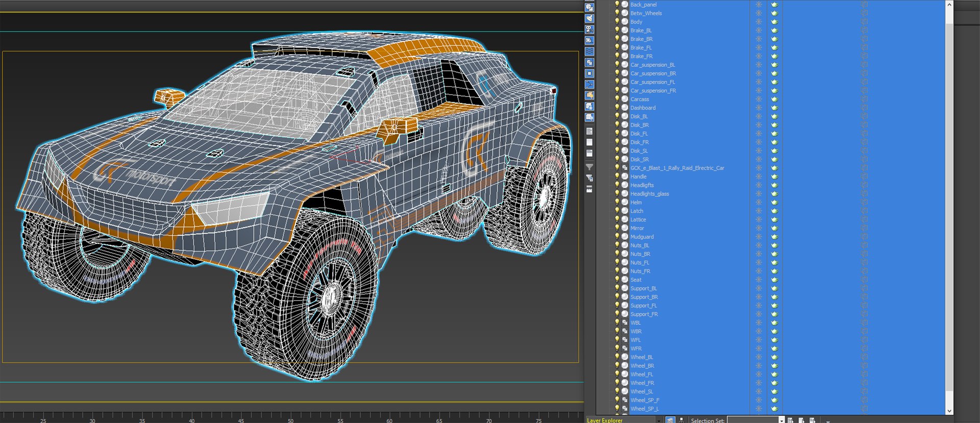The image size is (980, 423).
Task: Click the Mudguard entry in the list
Action: pos(642,237)
